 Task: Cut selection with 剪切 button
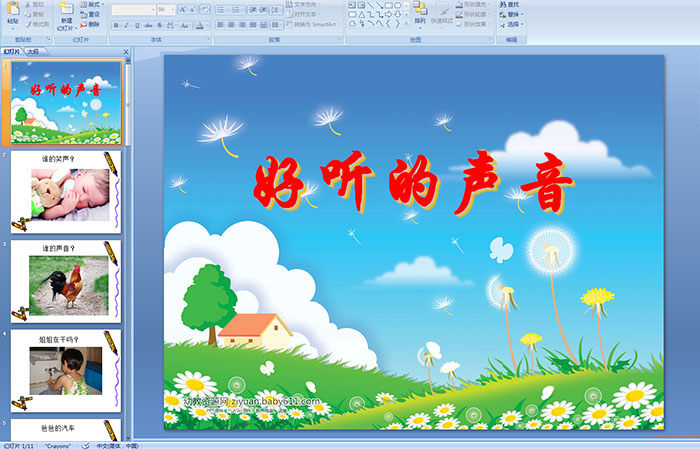click(x=35, y=5)
